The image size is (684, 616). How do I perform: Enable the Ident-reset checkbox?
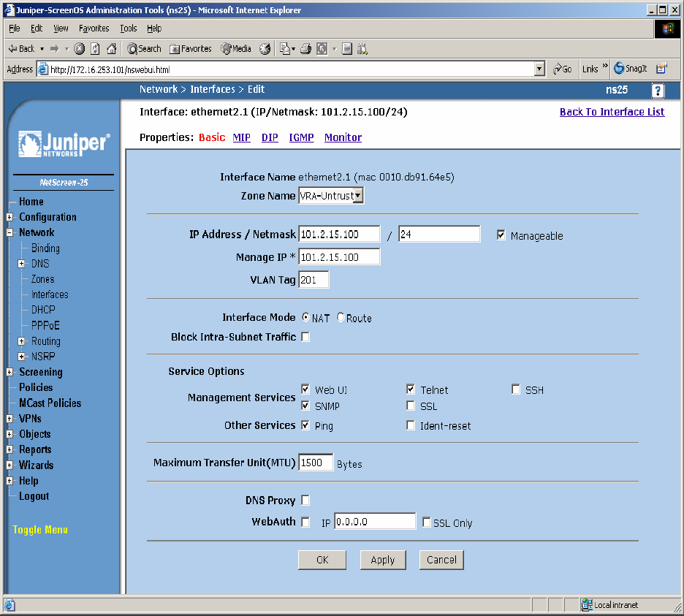411,425
